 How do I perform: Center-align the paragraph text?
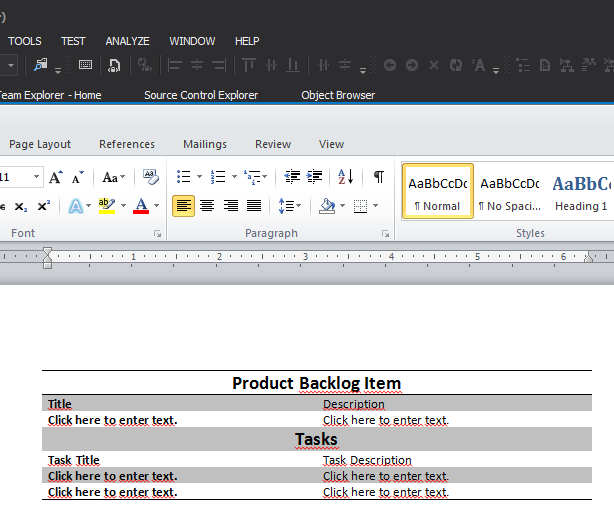[x=207, y=206]
